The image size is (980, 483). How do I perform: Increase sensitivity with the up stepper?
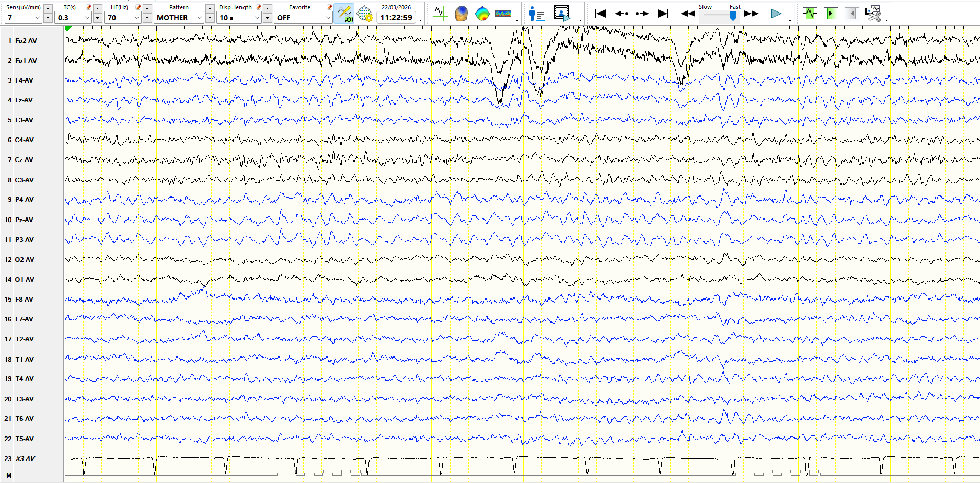(x=48, y=8)
